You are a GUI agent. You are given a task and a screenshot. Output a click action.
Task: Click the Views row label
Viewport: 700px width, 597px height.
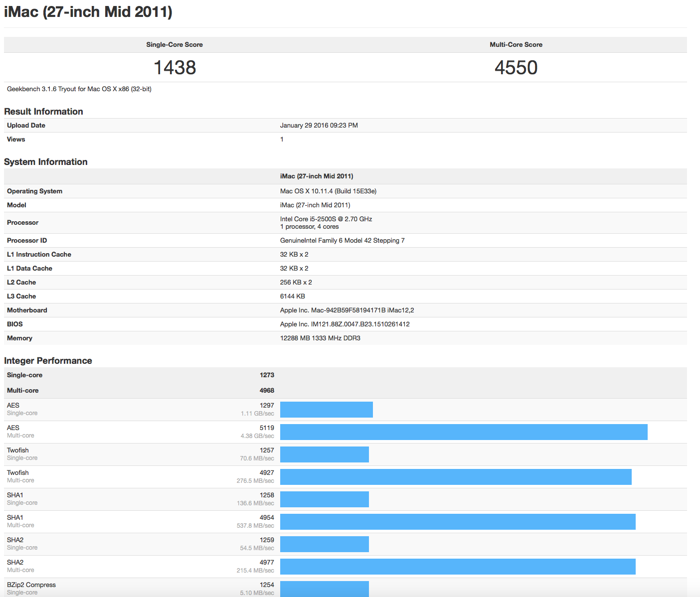16,140
